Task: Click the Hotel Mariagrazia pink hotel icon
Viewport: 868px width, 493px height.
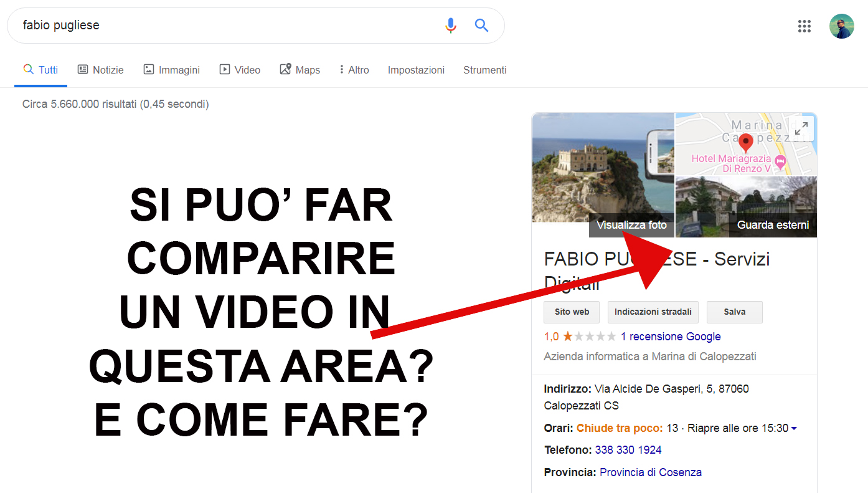Action: tap(780, 164)
